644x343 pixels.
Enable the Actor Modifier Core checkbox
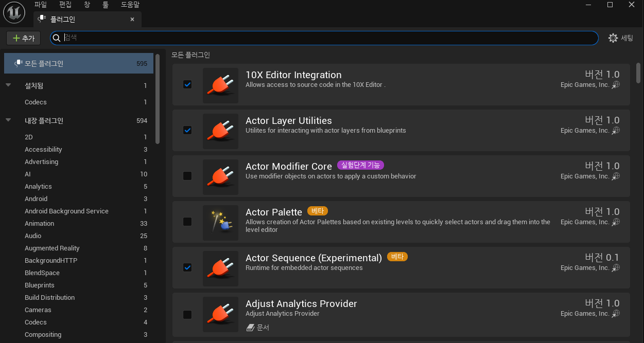pyautogui.click(x=187, y=176)
